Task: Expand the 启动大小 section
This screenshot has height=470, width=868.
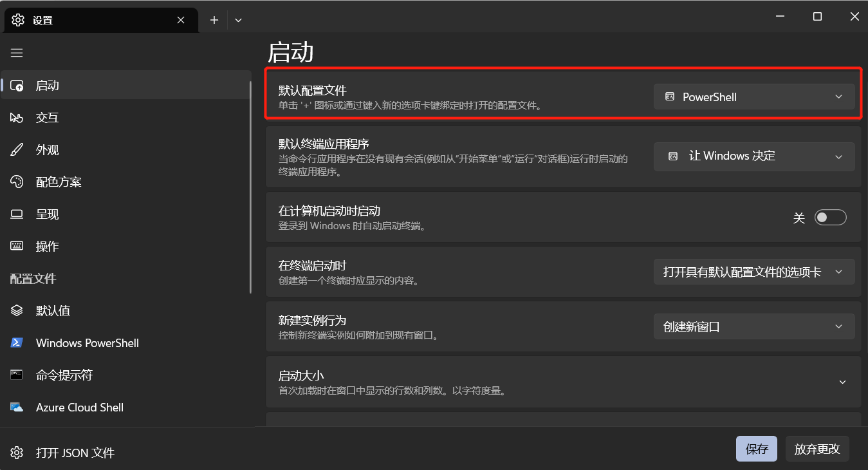Action: (x=842, y=382)
